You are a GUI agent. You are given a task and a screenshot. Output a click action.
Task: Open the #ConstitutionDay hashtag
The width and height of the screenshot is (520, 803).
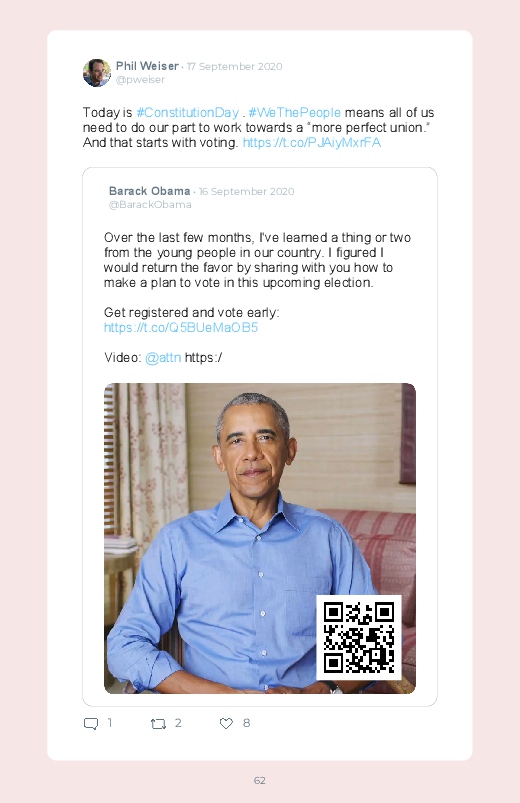(188, 113)
